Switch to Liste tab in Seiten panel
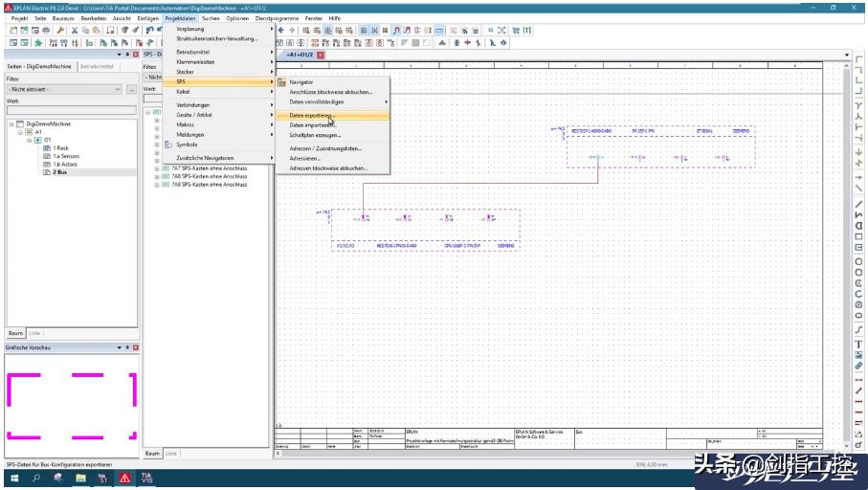 point(34,333)
